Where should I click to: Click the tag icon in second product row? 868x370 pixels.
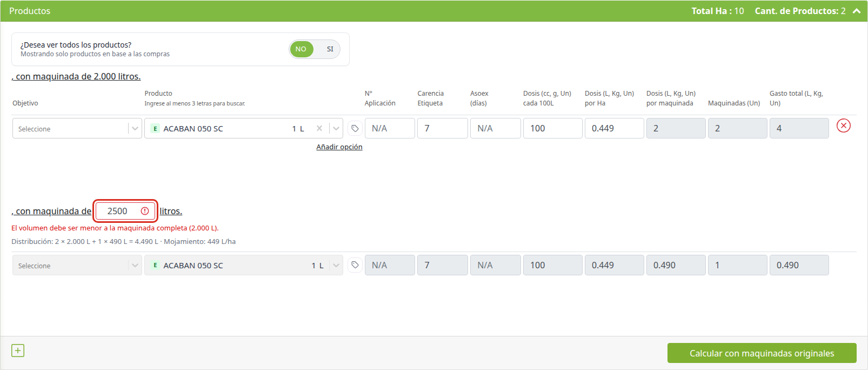pyautogui.click(x=355, y=265)
